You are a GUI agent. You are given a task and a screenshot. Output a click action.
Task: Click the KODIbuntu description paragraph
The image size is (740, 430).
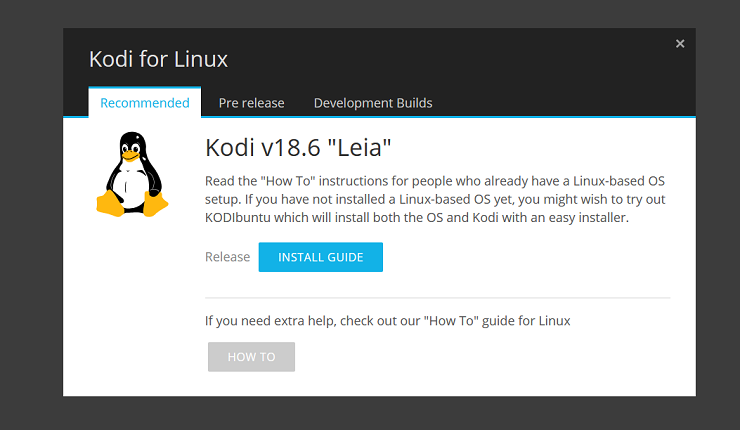coord(435,199)
